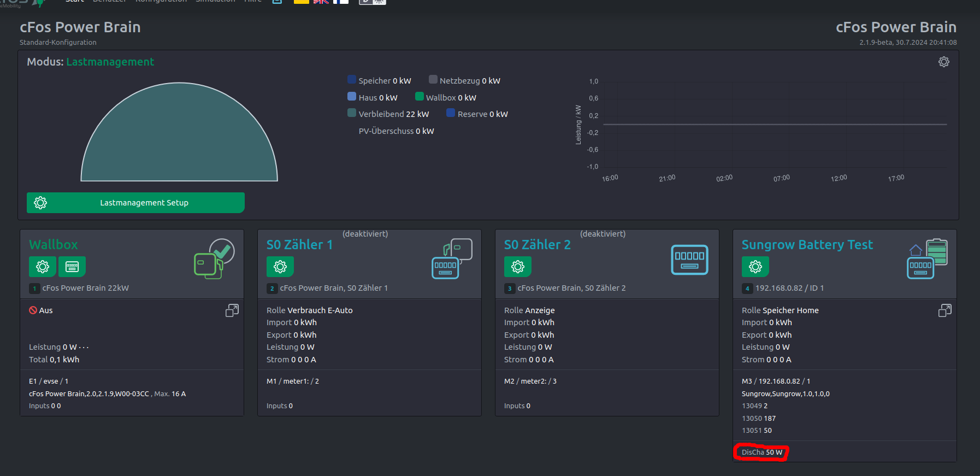Image resolution: width=980 pixels, height=476 pixels.
Task: Click the Haus legend color swatch
Action: (x=352, y=97)
